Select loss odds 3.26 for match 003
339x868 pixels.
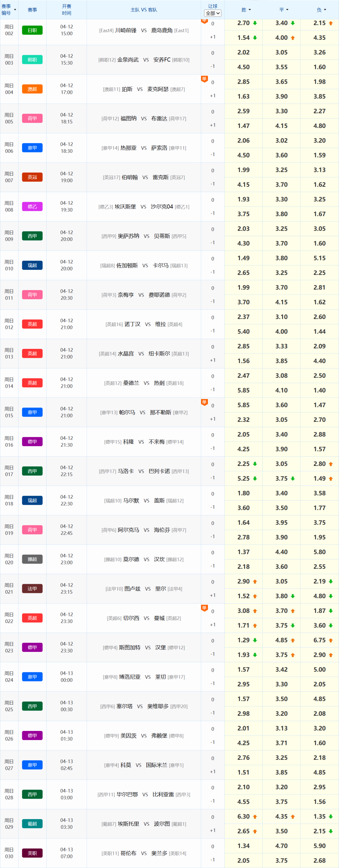(x=320, y=52)
